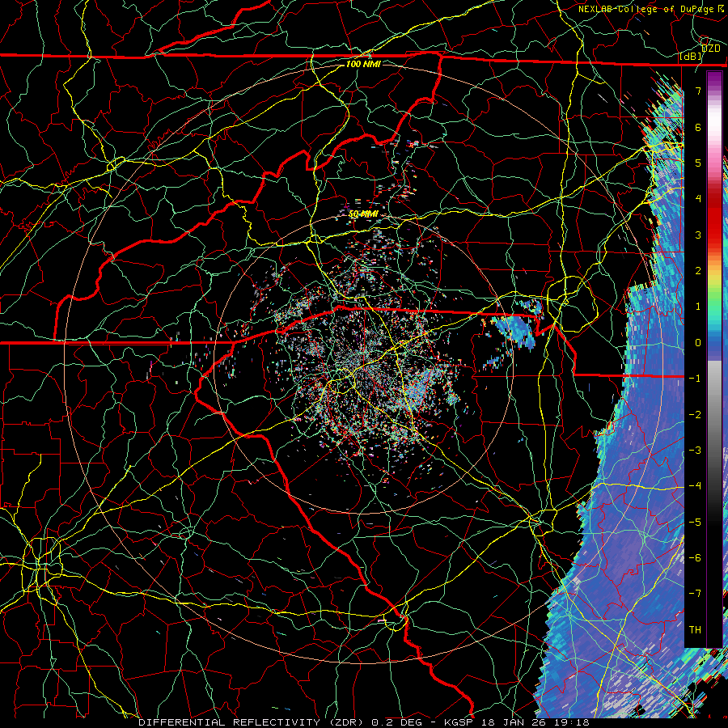
Task: Click the -5 value on the color scale
Action: click(x=695, y=523)
